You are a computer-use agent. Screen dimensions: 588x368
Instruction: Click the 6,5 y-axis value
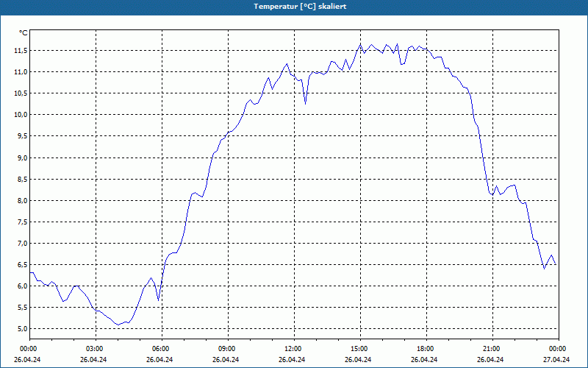(x=22, y=265)
